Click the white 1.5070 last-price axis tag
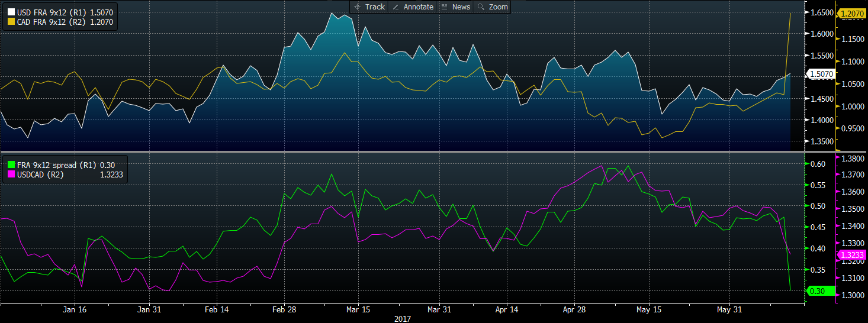The image size is (868, 323). coord(821,74)
